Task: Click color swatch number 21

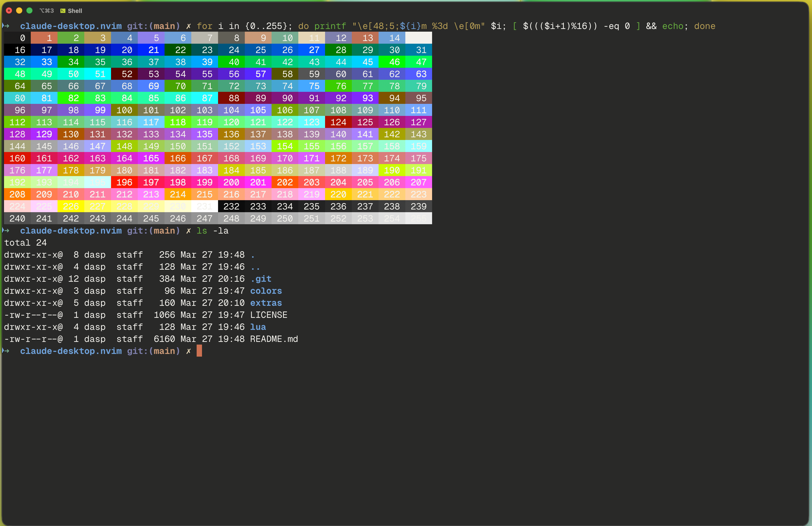Action: click(151, 50)
